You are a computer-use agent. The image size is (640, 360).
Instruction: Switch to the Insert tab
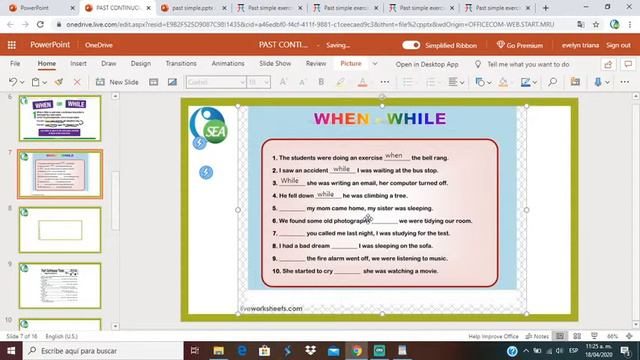pos(78,64)
